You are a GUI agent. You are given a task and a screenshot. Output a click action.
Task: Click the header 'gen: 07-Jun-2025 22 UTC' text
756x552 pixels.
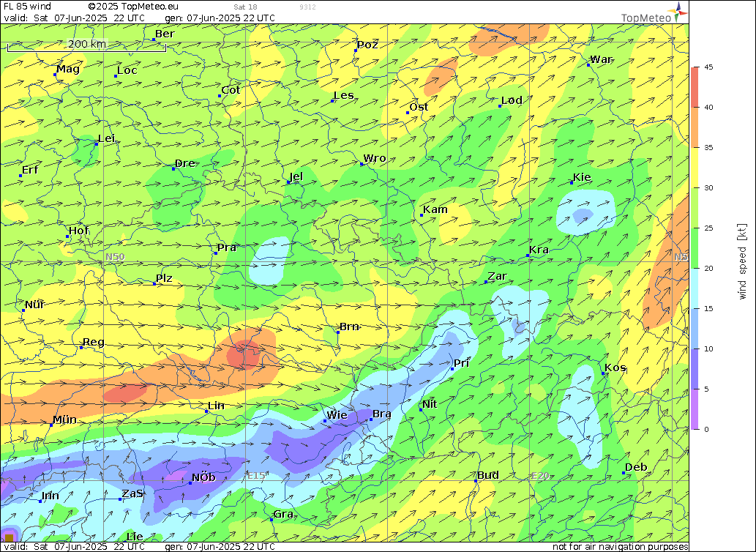[220, 18]
